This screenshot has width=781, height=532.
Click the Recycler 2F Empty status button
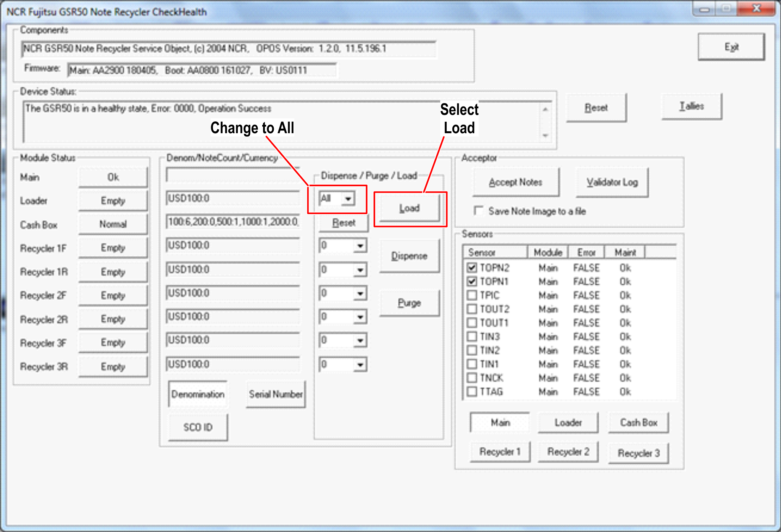pyautogui.click(x=113, y=295)
